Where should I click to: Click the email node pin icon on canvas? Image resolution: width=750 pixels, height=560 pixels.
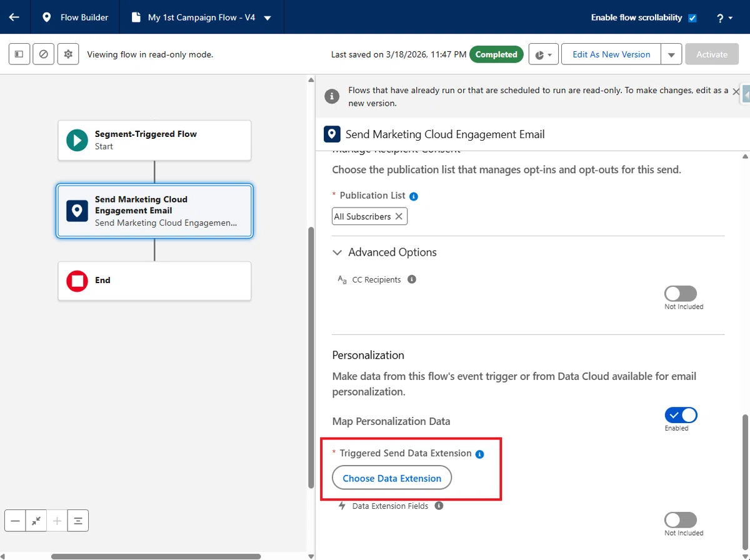click(77, 211)
